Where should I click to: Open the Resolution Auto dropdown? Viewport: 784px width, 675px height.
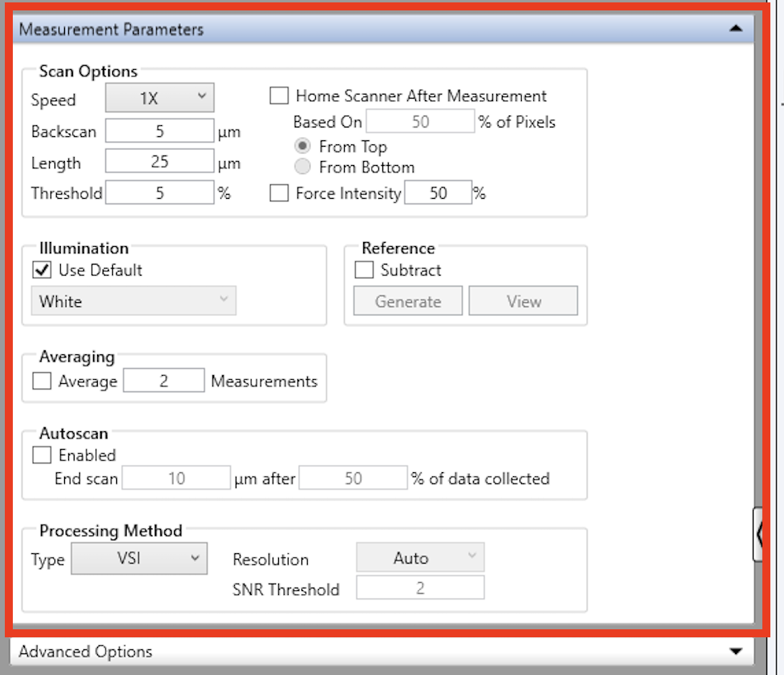(420, 558)
